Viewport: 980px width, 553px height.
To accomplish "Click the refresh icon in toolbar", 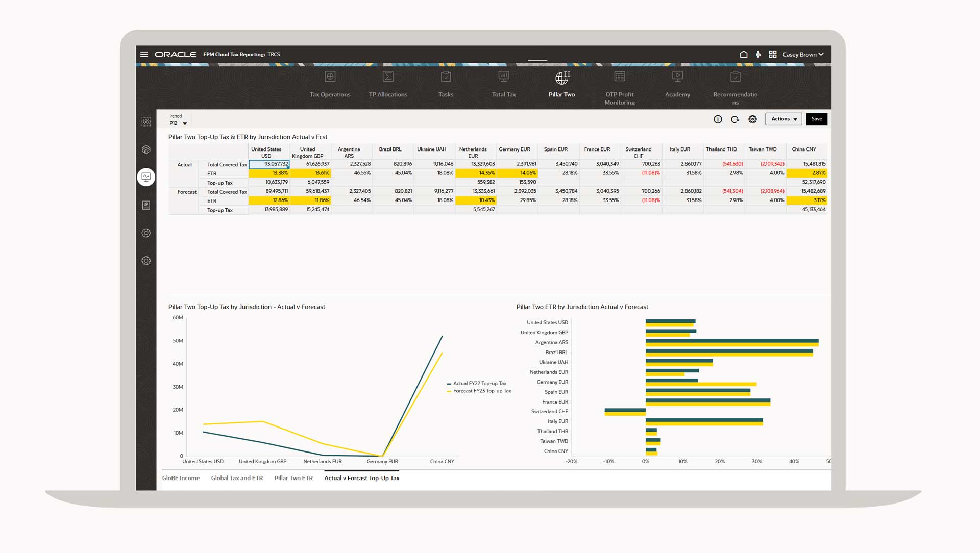I will tap(735, 119).
